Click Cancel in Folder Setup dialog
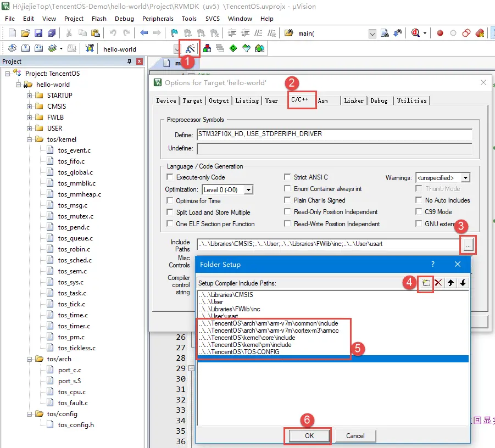 (355, 436)
